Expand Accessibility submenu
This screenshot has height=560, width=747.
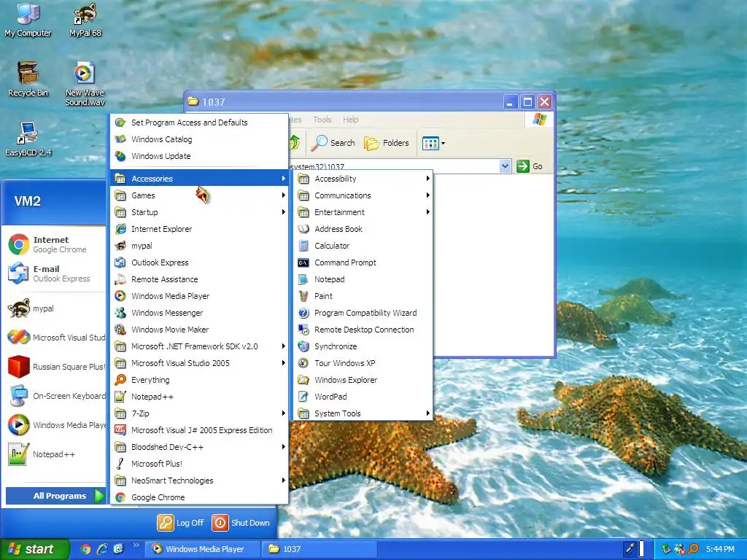pyautogui.click(x=363, y=179)
